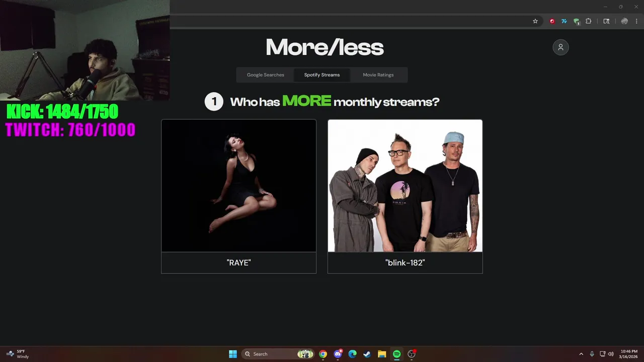644x362 pixels.
Task: Open the Chrome profile avatar
Action: click(624, 21)
